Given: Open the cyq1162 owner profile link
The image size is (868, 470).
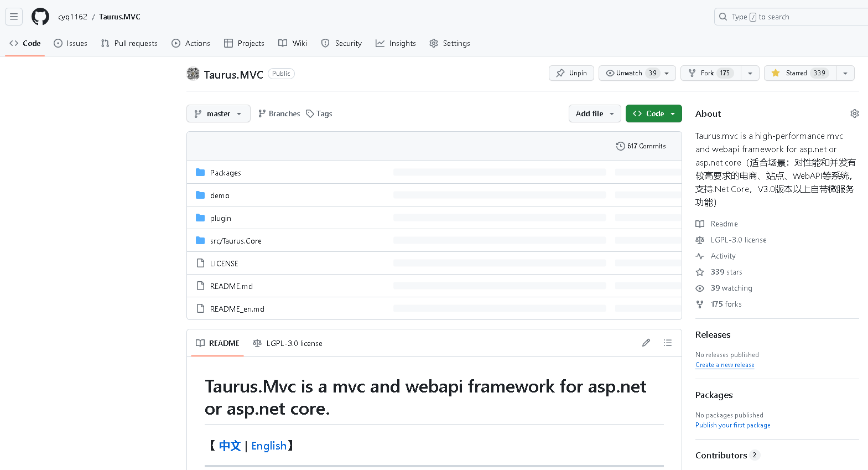Looking at the screenshot, I should pos(73,17).
